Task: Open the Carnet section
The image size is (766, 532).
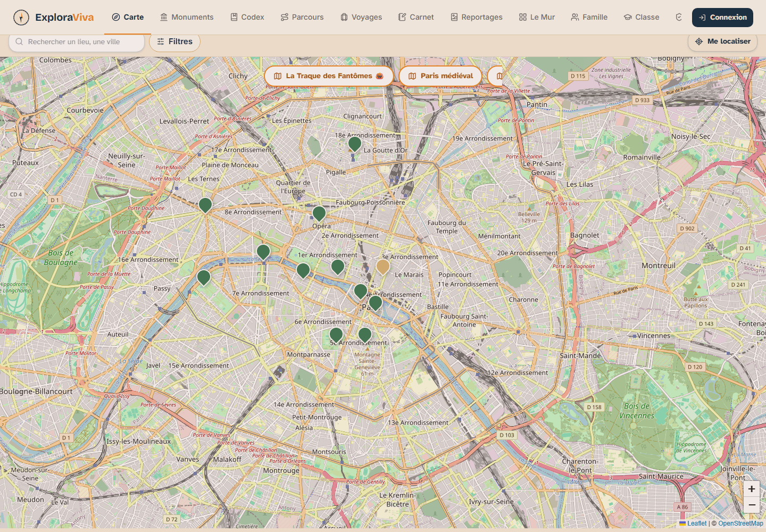Action: click(416, 17)
